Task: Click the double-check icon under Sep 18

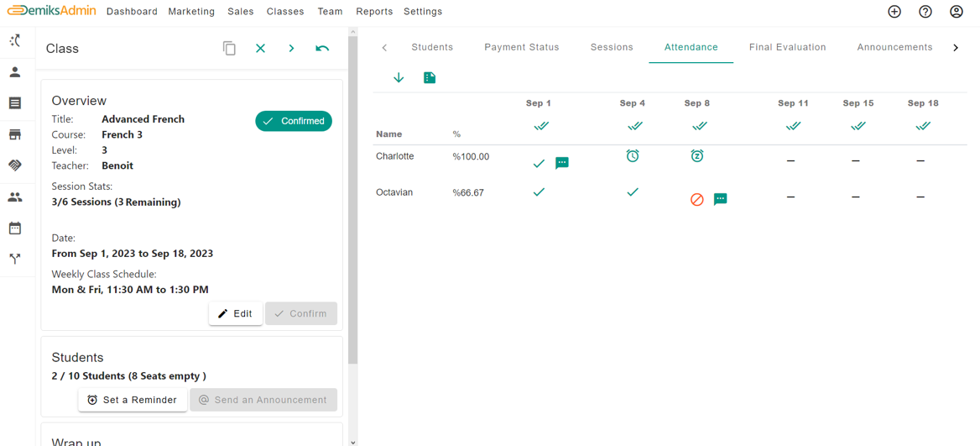Action: (923, 126)
